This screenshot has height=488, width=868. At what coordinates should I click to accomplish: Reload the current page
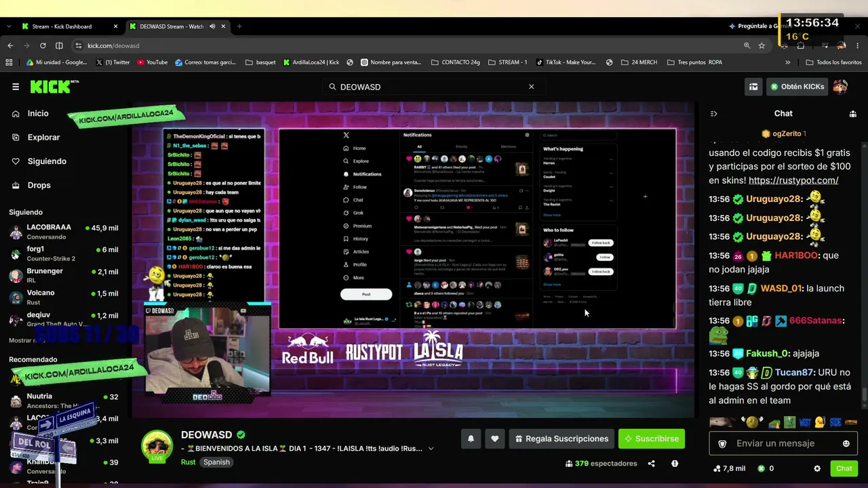[43, 45]
